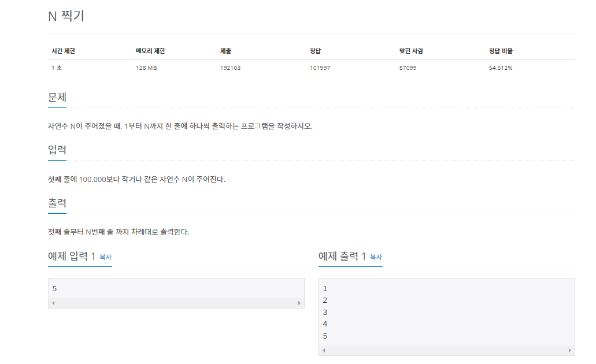Click the 복사 link beside 예제 출력 1
The image size is (596, 364).
pos(376,257)
